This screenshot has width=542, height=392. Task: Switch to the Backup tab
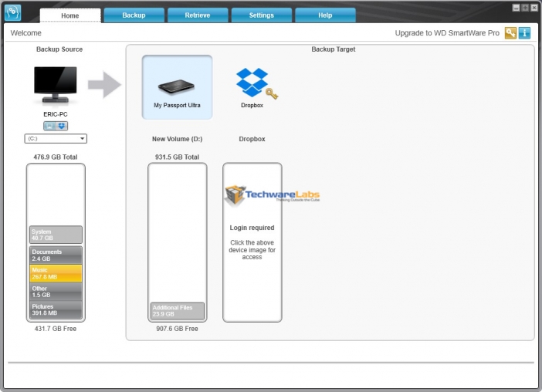[134, 15]
